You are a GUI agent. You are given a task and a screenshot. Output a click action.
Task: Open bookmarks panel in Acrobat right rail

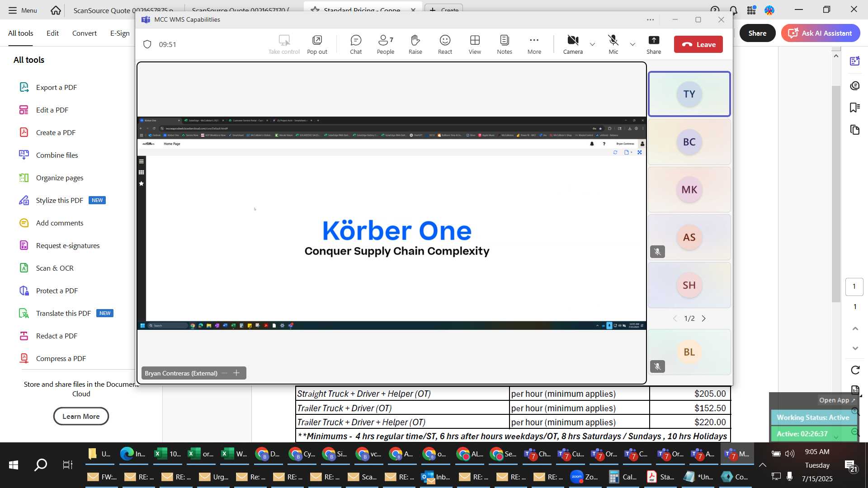point(854,108)
